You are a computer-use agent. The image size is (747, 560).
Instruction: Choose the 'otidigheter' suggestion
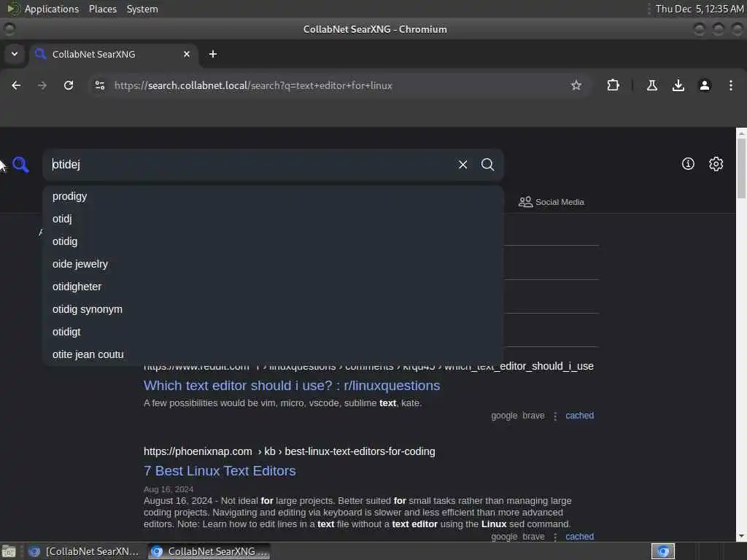pyautogui.click(x=273, y=287)
